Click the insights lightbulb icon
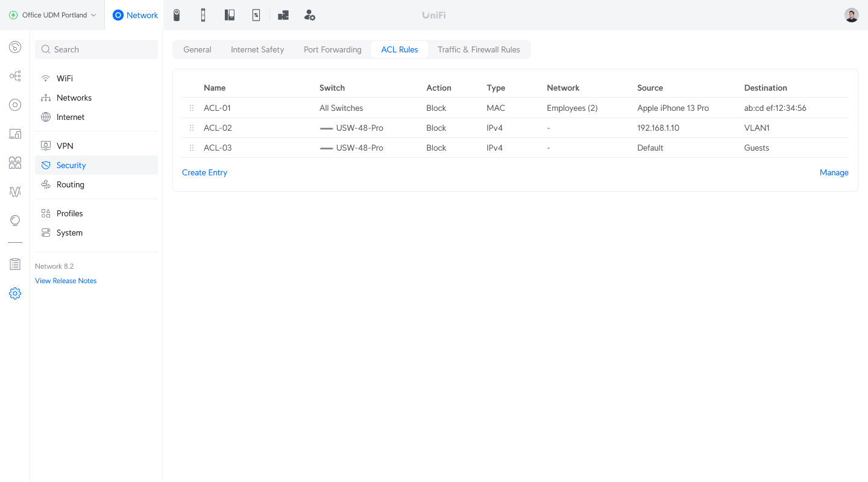This screenshot has width=868, height=482. point(15,221)
